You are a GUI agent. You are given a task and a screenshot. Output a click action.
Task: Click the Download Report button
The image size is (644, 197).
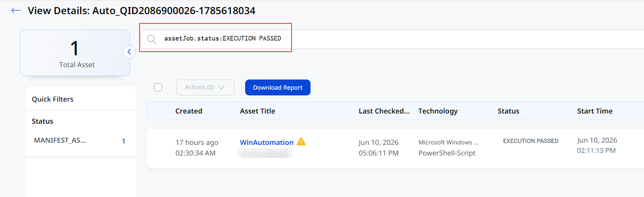(278, 87)
